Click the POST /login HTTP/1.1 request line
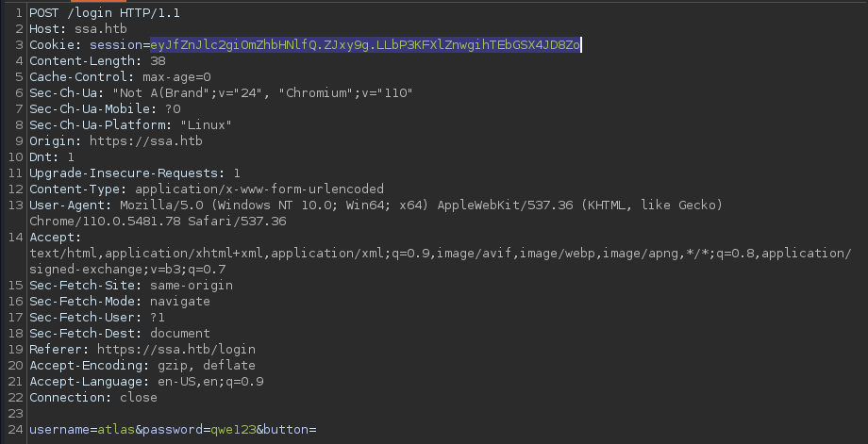868x444 pixels. pos(105,12)
